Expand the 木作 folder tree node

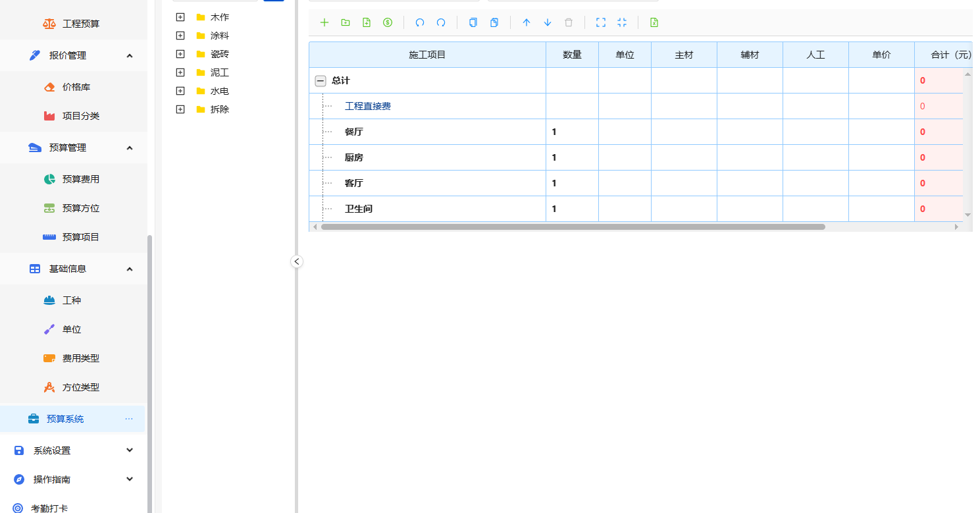(180, 17)
